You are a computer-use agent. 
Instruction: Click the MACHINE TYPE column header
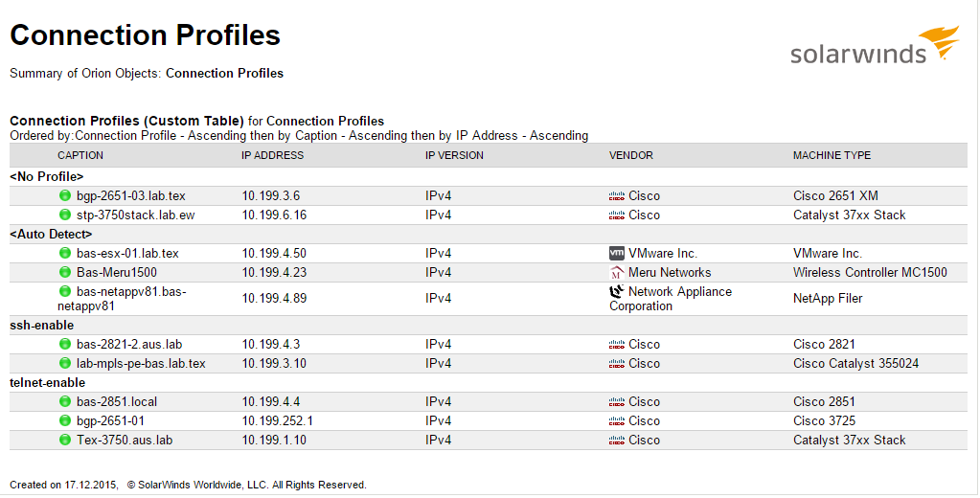click(x=832, y=155)
